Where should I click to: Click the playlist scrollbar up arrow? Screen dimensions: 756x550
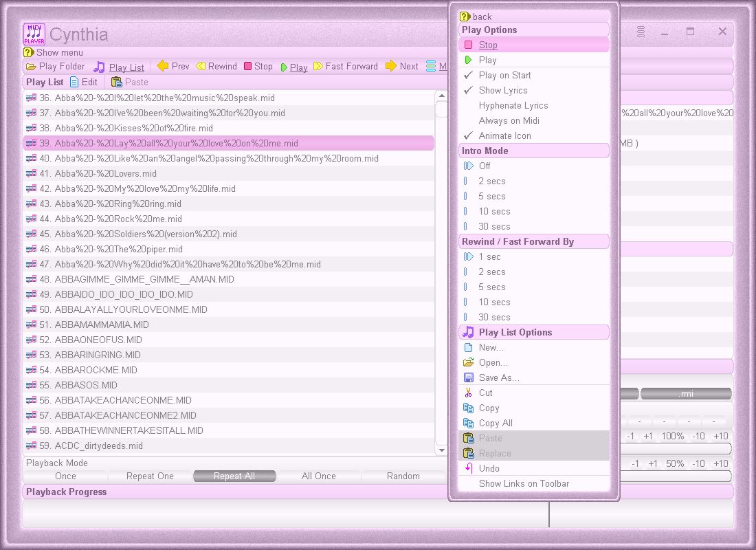click(x=441, y=96)
